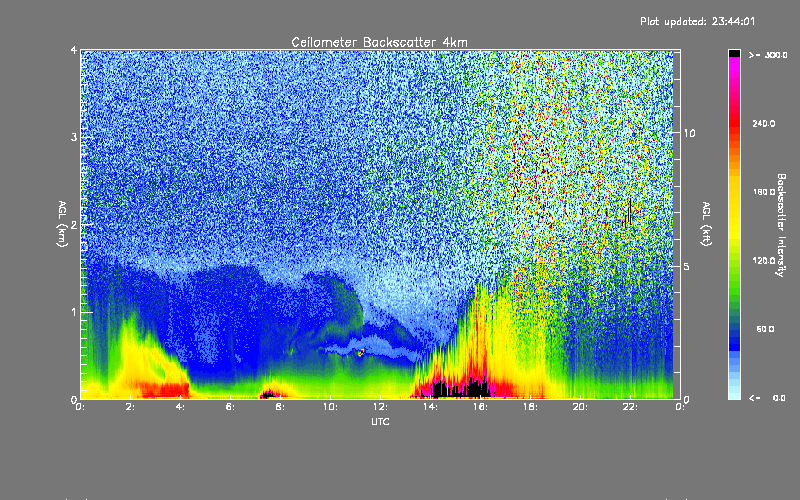Pick the green band near 120.0
This screenshot has height=500, width=800.
pyautogui.click(x=734, y=265)
